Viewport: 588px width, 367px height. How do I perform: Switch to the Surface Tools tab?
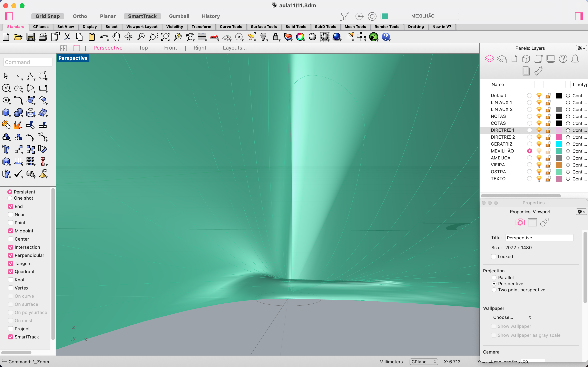tap(264, 27)
